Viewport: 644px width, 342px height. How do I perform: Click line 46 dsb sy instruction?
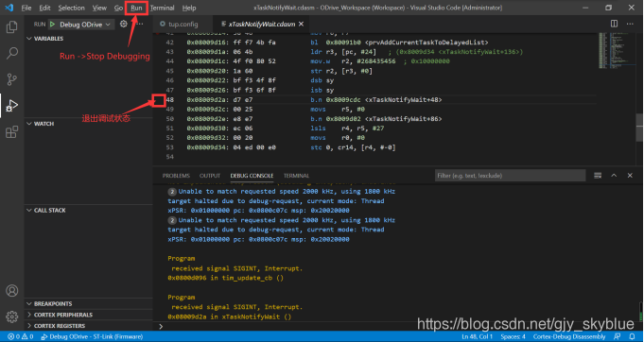322,80
